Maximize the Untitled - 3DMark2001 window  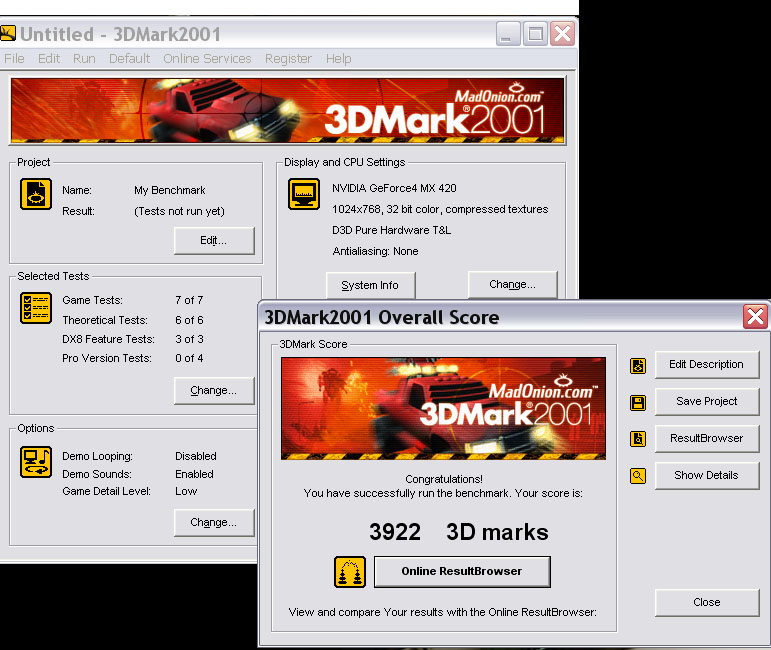[x=535, y=34]
